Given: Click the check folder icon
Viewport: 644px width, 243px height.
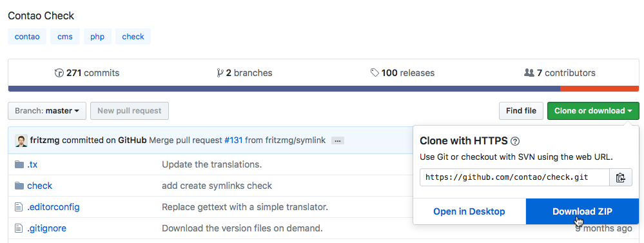Looking at the screenshot, I should tap(19, 186).
